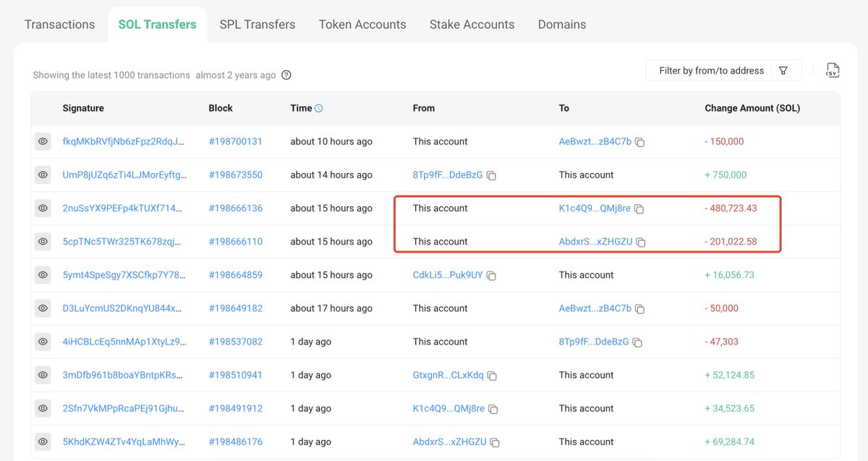Open signature 3mDfb961b8boaYBntpKRs

[124, 375]
